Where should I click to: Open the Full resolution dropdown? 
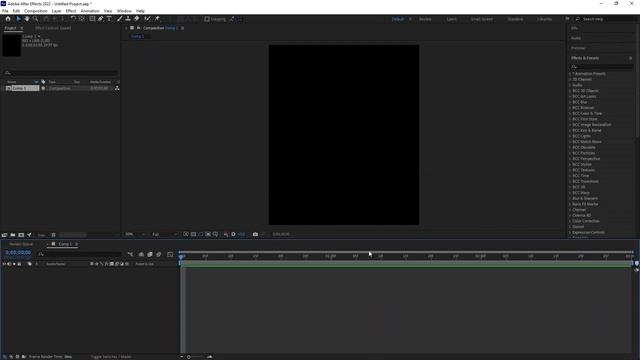pyautogui.click(x=164, y=234)
